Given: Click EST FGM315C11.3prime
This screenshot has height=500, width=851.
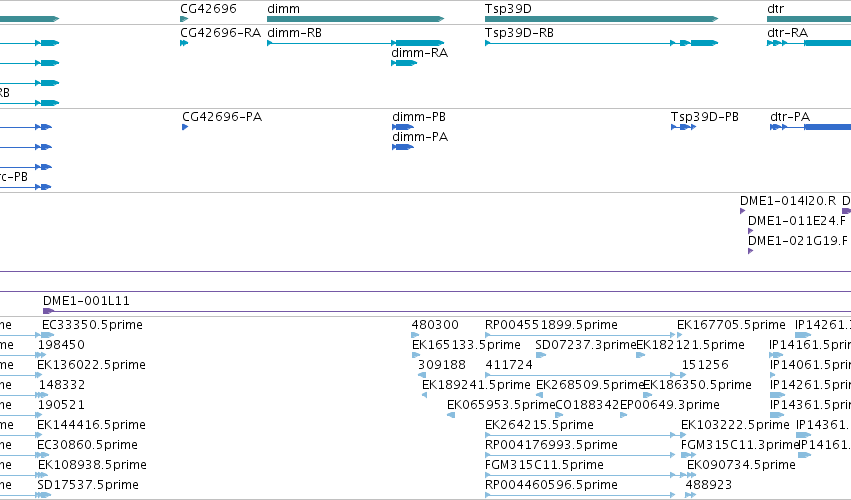Looking at the screenshot, I should click(740, 445).
